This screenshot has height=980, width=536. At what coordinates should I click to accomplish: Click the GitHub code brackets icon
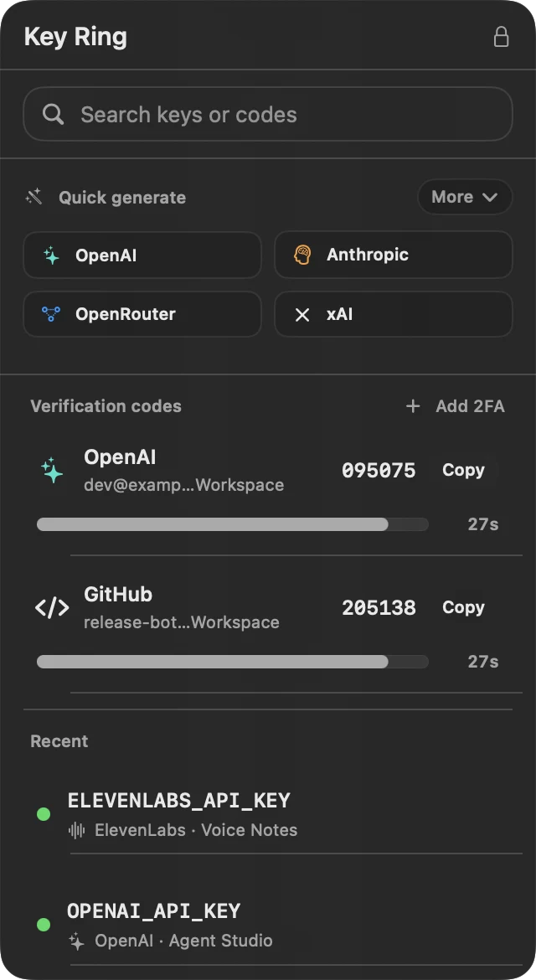click(52, 607)
